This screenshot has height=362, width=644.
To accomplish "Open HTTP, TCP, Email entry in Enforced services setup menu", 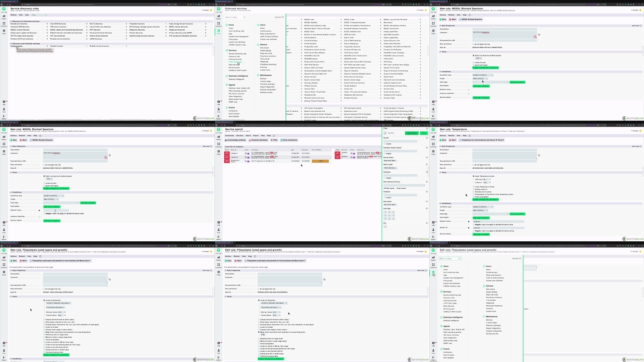I will 236,62.
